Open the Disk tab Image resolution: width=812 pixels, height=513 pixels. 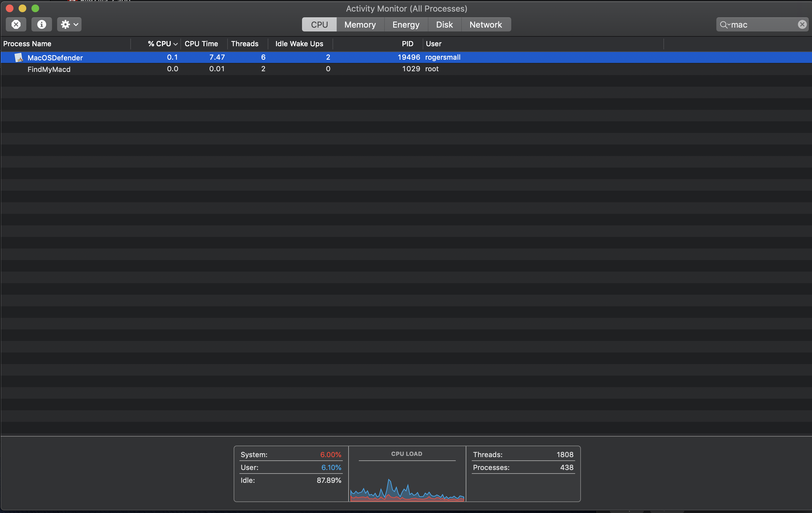pos(444,25)
